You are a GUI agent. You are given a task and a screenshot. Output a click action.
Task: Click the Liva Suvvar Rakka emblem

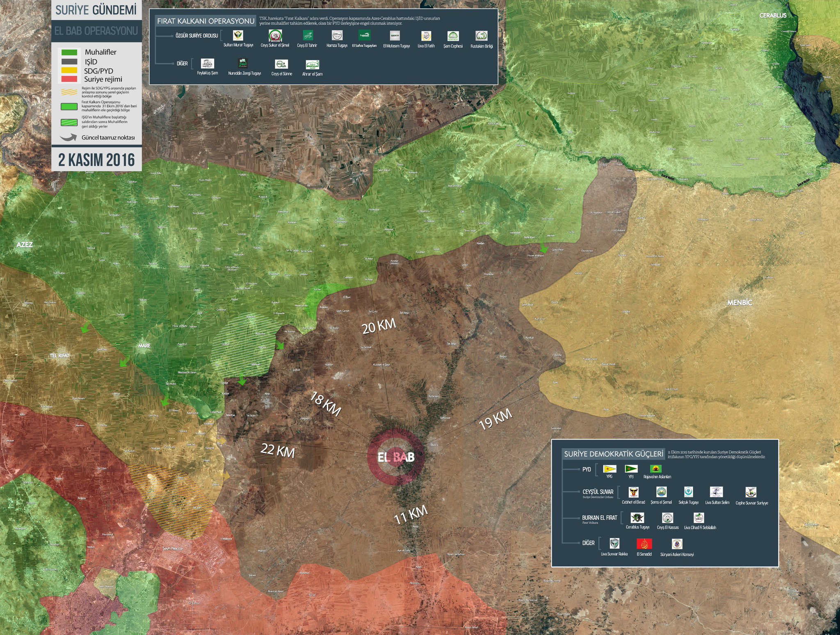tap(614, 543)
